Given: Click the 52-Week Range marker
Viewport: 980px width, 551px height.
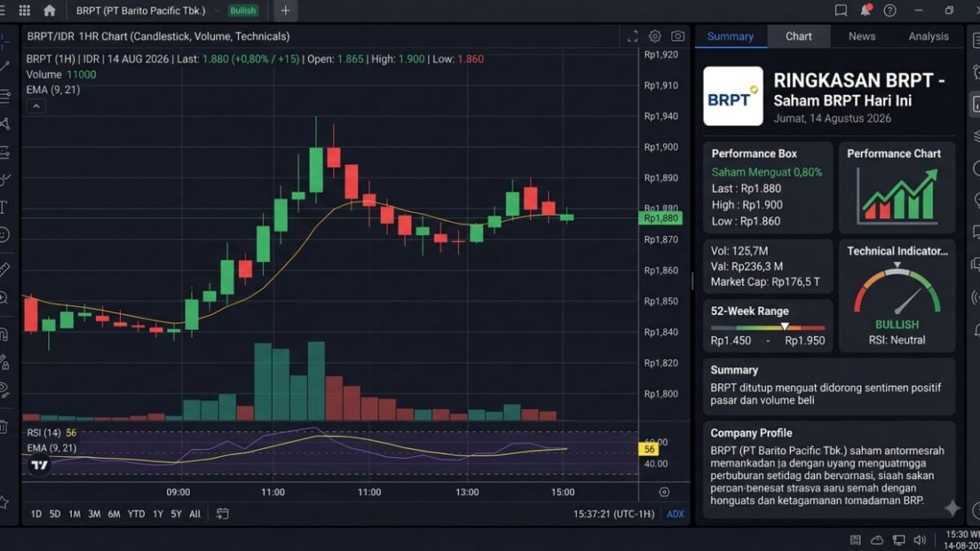Looking at the screenshot, I should click(x=785, y=327).
